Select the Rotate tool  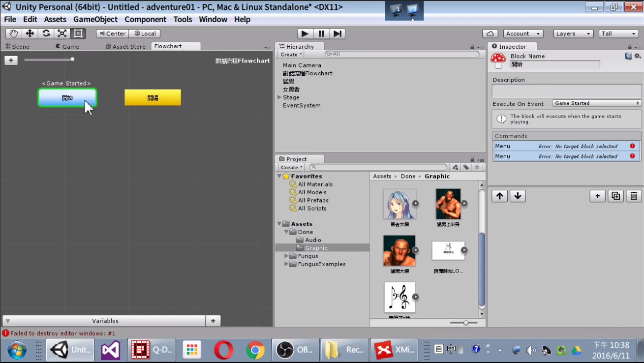(46, 33)
